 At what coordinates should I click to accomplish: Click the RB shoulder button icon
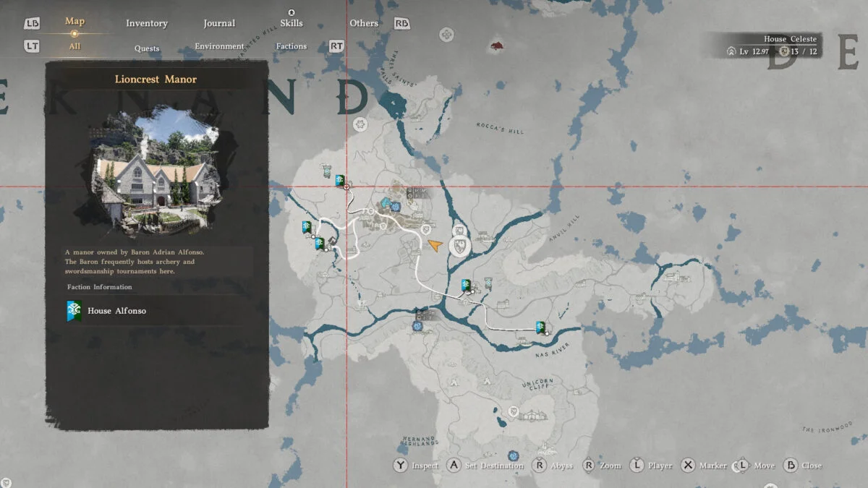[x=401, y=23]
